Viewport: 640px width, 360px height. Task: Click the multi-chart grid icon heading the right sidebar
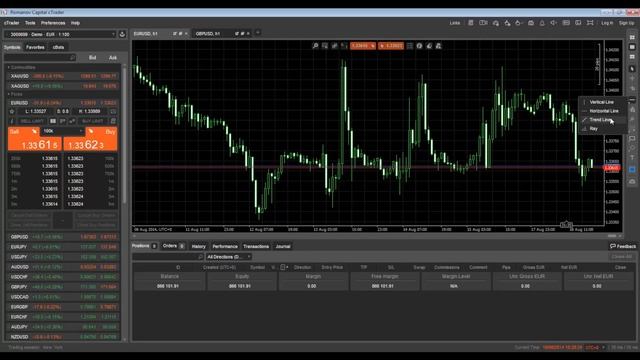tap(632, 37)
